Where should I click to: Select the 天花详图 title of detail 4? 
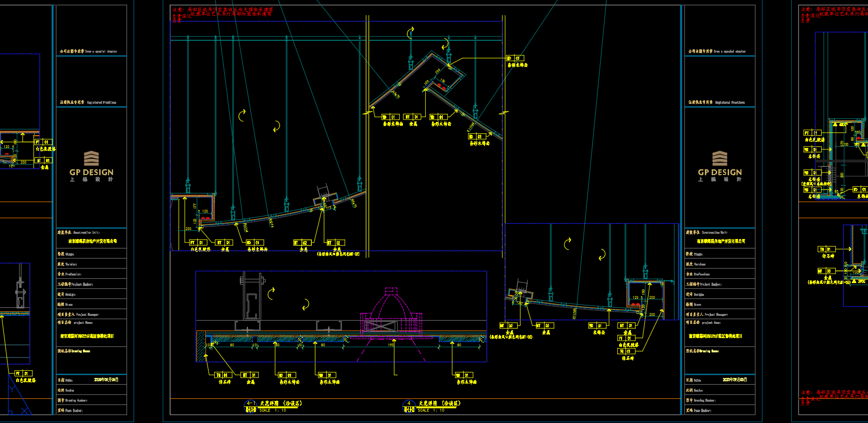(x=439, y=403)
